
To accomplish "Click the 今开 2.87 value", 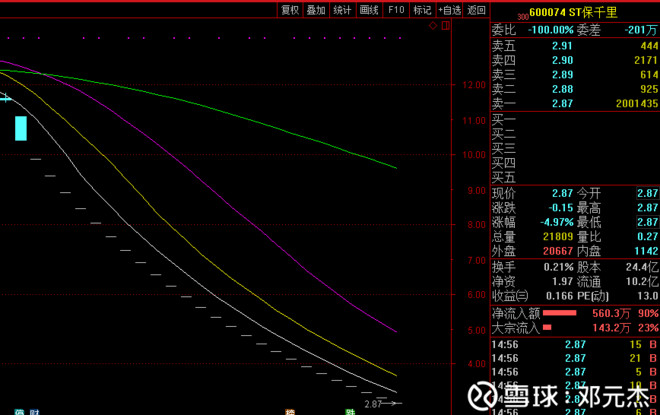I will (x=647, y=193).
